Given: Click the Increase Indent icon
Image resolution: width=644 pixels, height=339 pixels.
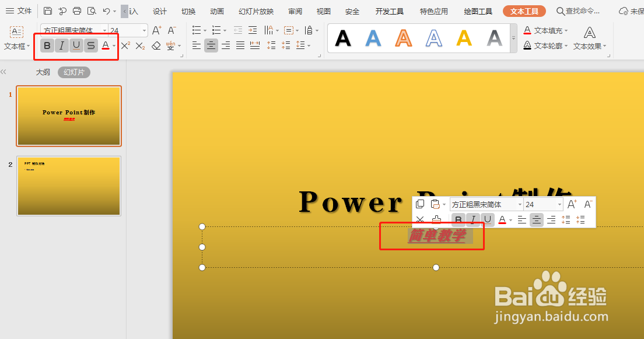Looking at the screenshot, I should [253, 30].
